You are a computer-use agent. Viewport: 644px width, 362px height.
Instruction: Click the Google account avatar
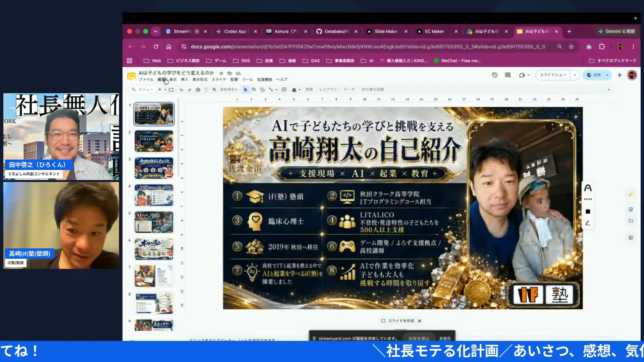coord(632,75)
